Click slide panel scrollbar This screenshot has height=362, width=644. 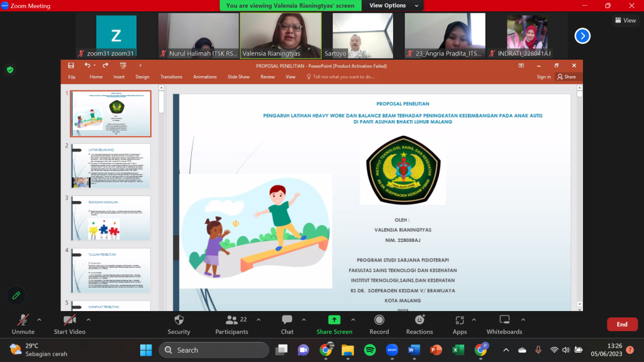[162, 101]
